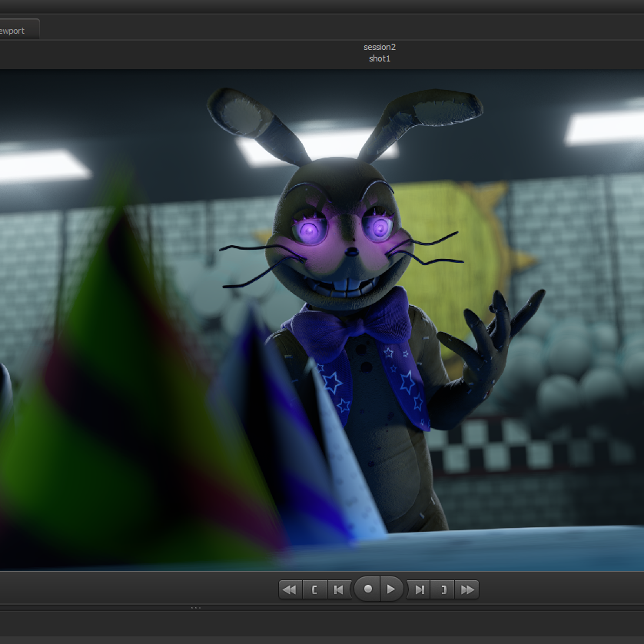This screenshot has width=644, height=644.
Task: Advance one frame with step-forward icon
Action: pos(419,589)
